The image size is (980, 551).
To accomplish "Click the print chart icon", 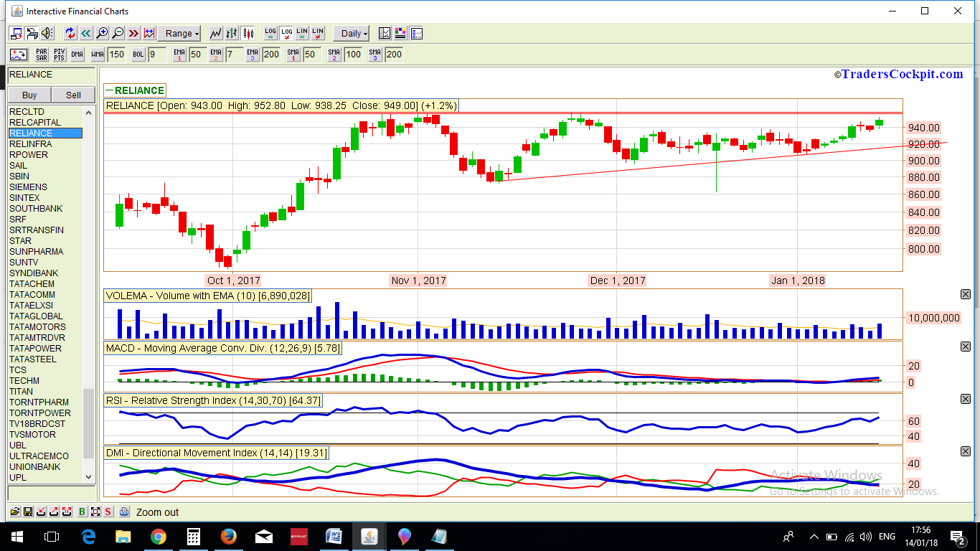I will [x=124, y=512].
